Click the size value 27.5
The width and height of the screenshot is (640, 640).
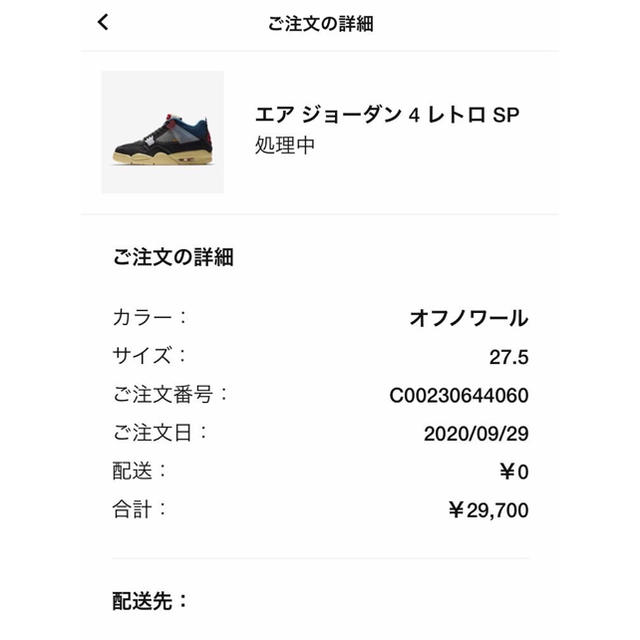pyautogui.click(x=509, y=357)
